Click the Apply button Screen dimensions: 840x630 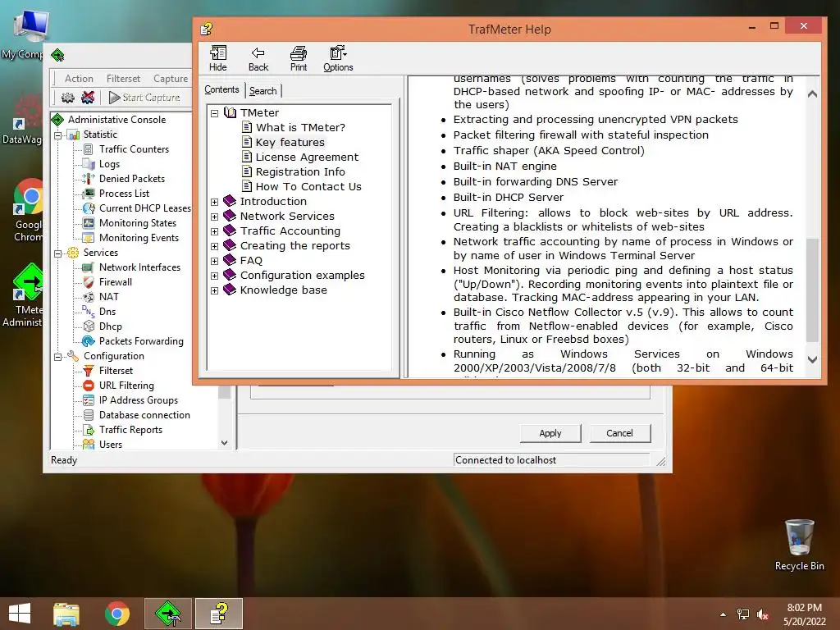tap(550, 433)
